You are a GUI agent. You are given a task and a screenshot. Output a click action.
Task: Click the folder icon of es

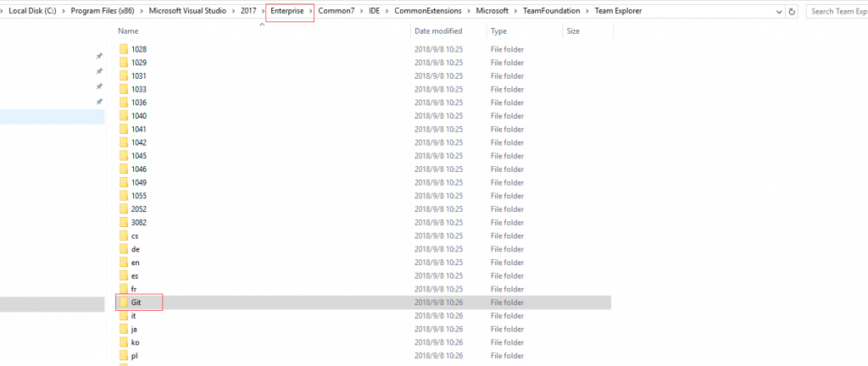pyautogui.click(x=124, y=275)
